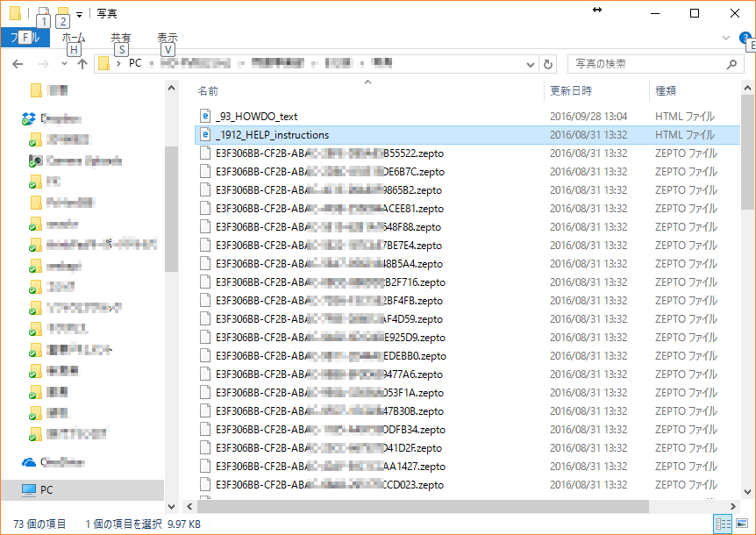Open the Quick Access Toolbar customize dropdown
756x535 pixels.
(x=80, y=14)
